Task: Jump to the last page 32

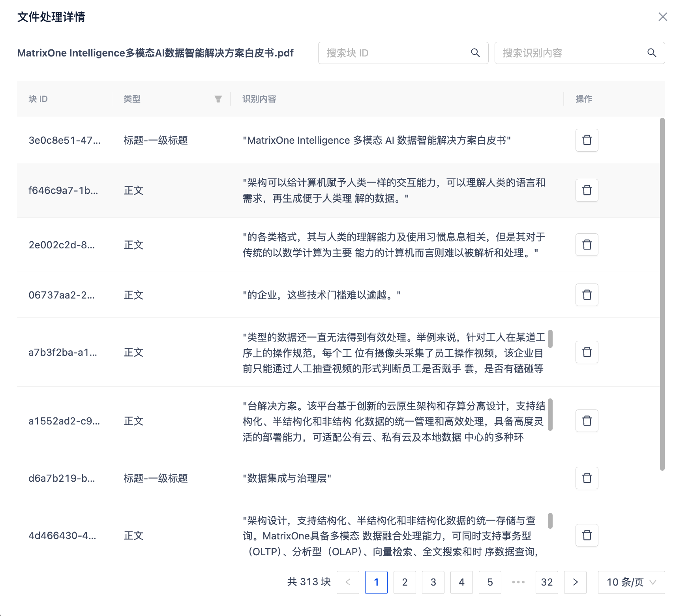Action: [547, 582]
